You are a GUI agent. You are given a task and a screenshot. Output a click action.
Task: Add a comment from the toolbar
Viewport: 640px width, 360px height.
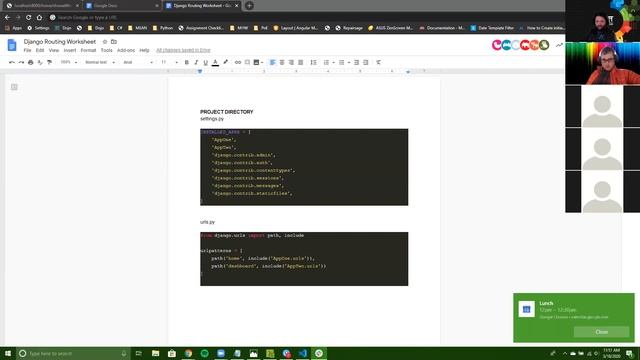point(247,62)
